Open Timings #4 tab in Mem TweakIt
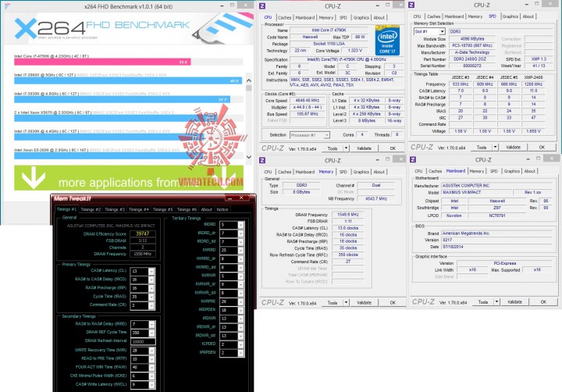 (x=138, y=209)
